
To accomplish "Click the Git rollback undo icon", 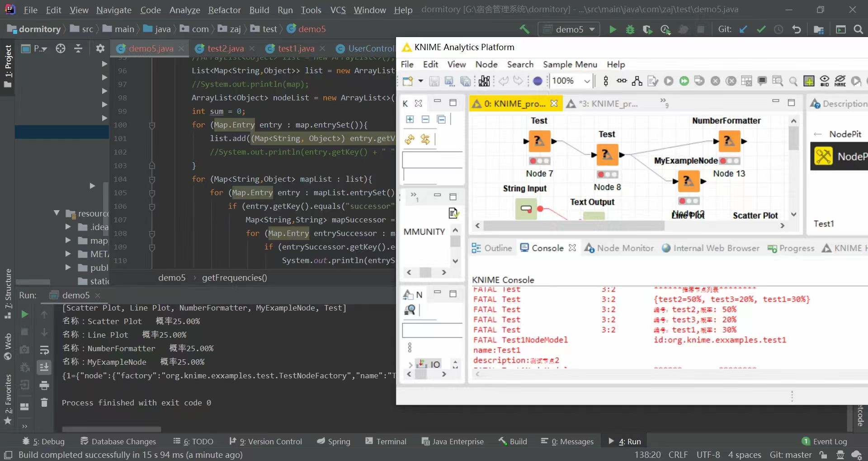I will tap(797, 29).
